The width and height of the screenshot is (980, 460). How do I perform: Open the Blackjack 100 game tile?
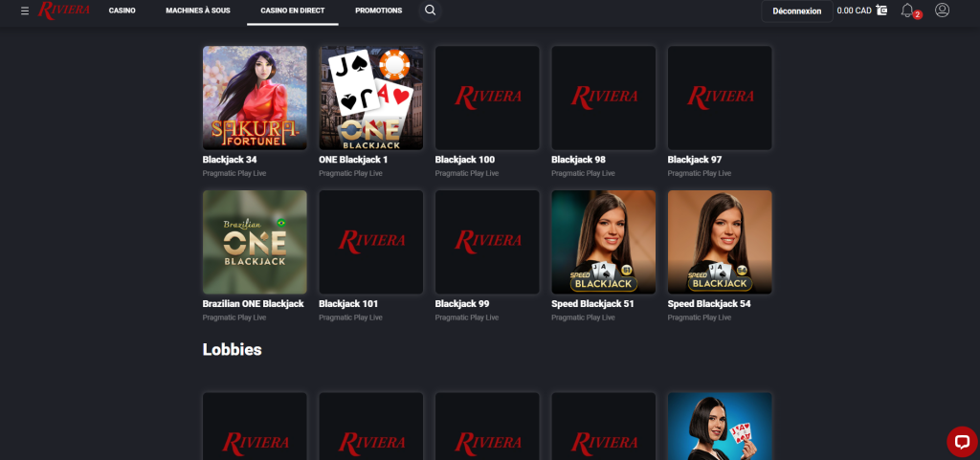487,98
